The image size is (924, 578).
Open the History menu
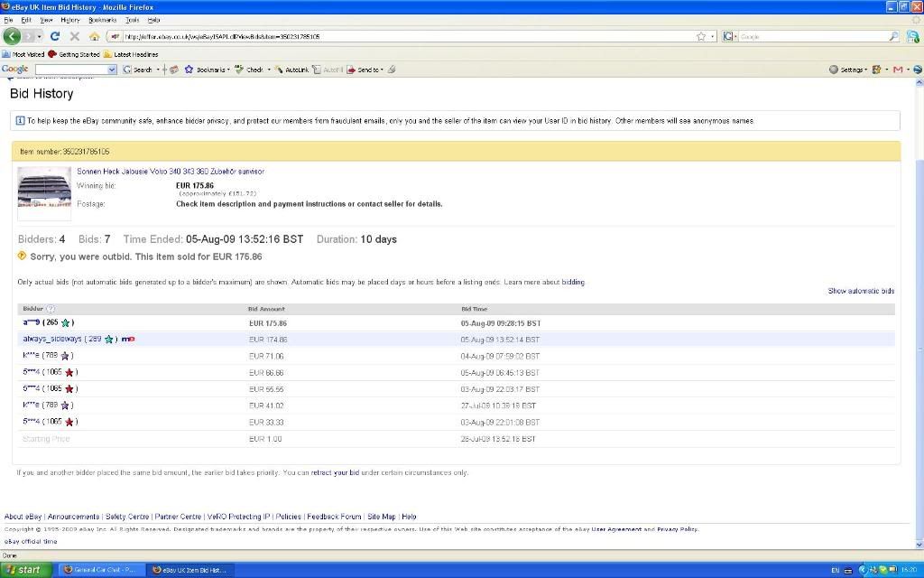click(70, 19)
